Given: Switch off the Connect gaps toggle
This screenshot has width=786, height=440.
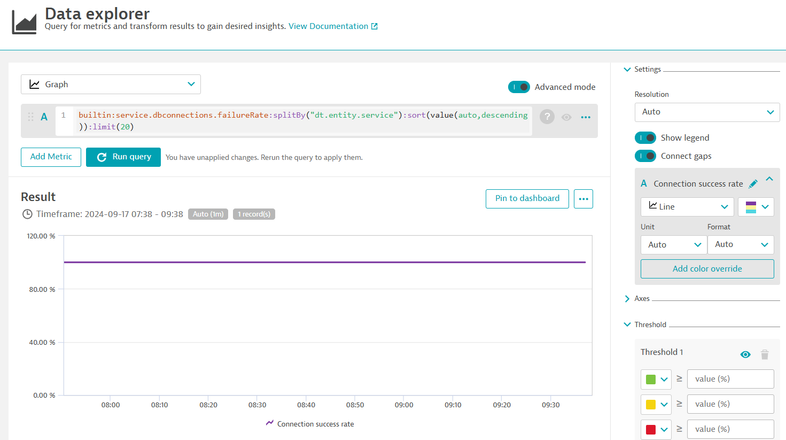Looking at the screenshot, I should pos(646,156).
